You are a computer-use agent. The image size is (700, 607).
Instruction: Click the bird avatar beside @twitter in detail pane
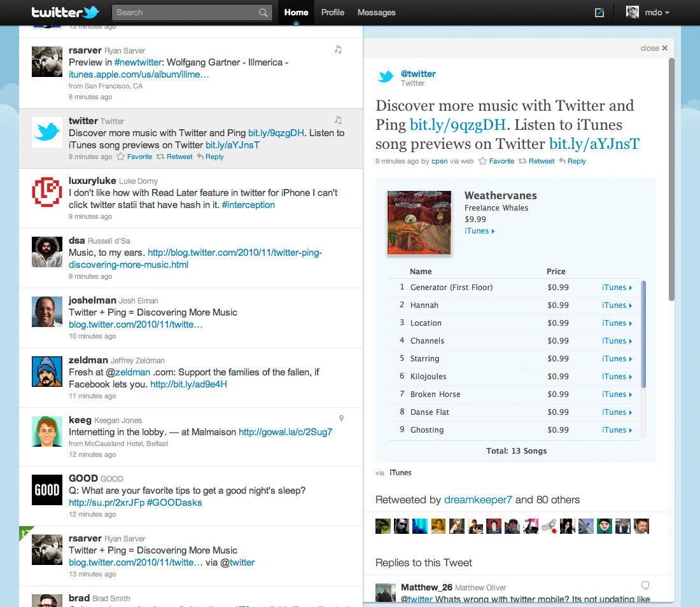point(385,76)
